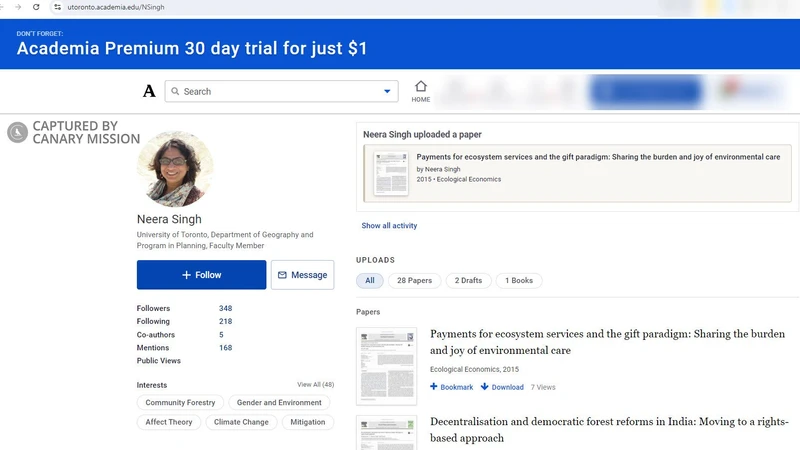Click View All (48) interests

(x=316, y=385)
